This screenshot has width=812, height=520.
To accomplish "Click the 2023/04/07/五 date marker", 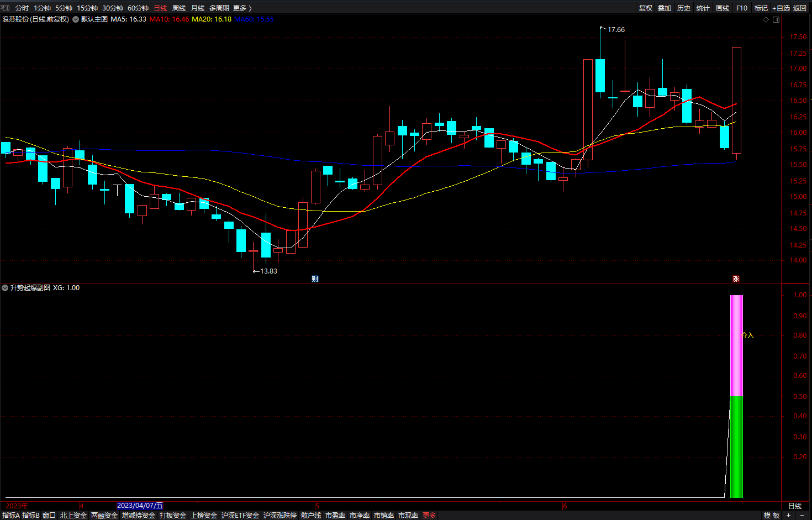I will (140, 506).
